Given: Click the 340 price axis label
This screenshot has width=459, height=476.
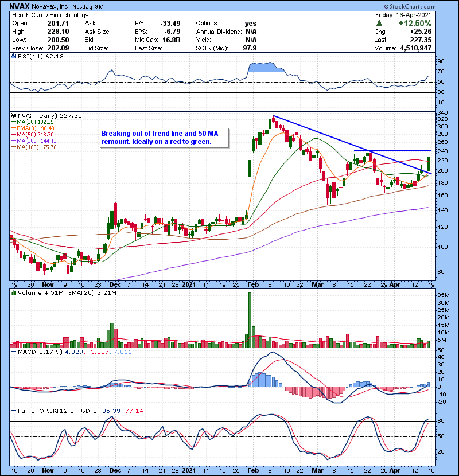Looking at the screenshot, I should pos(442,112).
